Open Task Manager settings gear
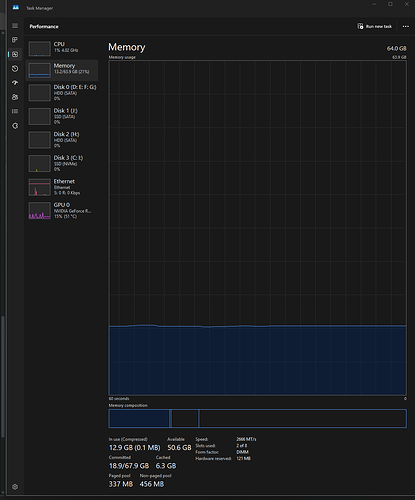The image size is (415, 500). tap(15, 487)
